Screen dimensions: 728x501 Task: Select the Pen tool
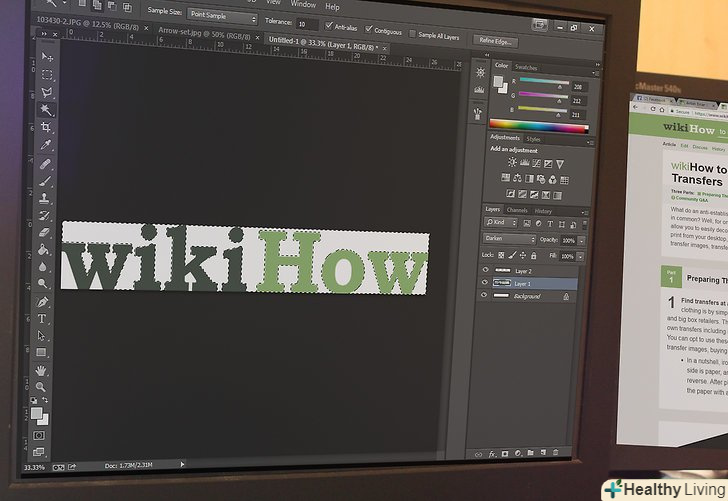tap(42, 302)
